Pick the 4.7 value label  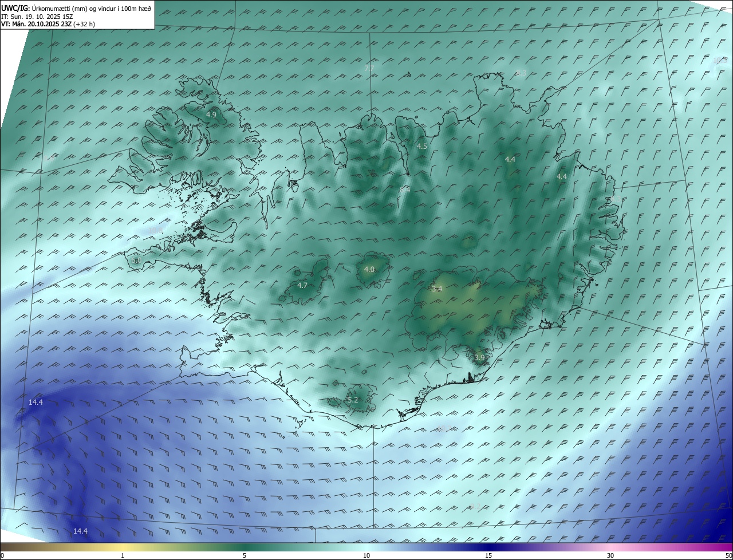302,285
